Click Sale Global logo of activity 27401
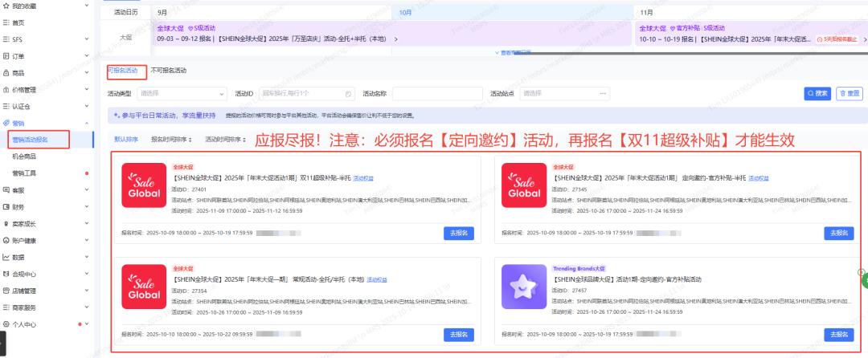This screenshot has width=868, height=358. point(144,185)
